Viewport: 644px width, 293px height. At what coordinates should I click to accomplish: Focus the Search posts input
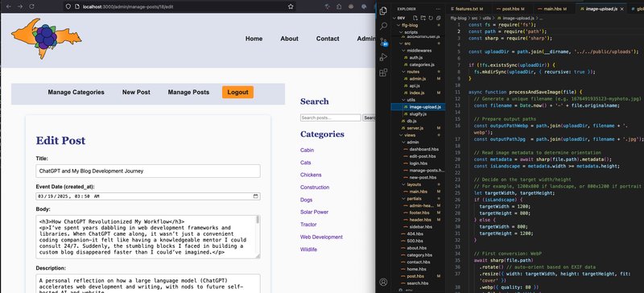(331, 118)
